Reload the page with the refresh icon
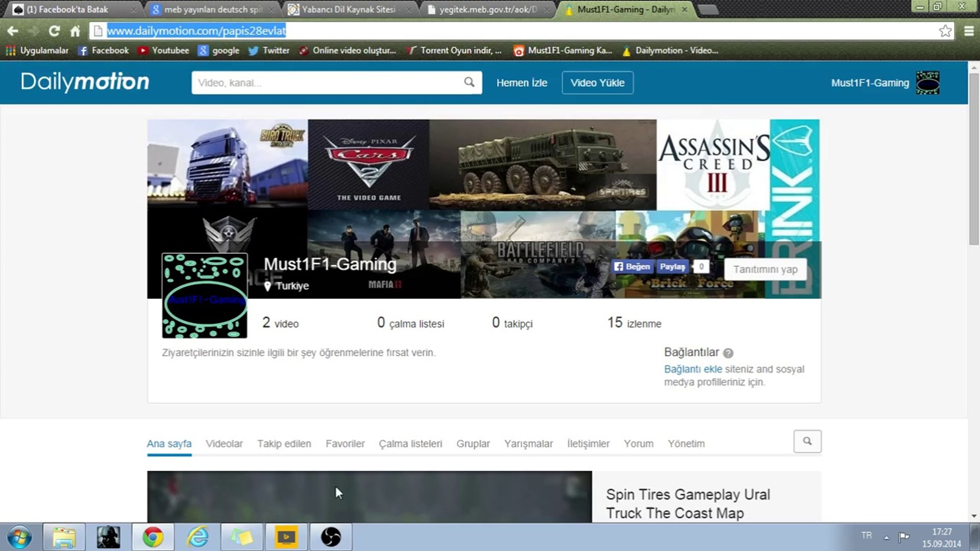 click(x=54, y=31)
